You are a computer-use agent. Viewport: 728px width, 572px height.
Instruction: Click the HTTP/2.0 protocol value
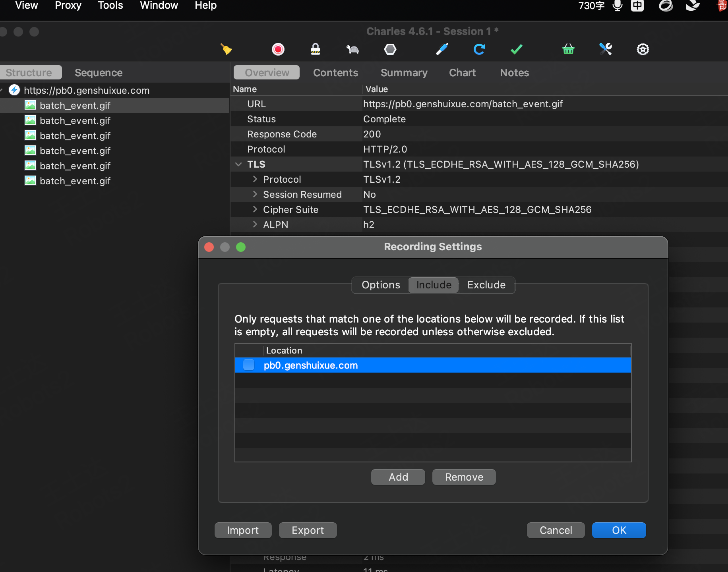coord(385,149)
